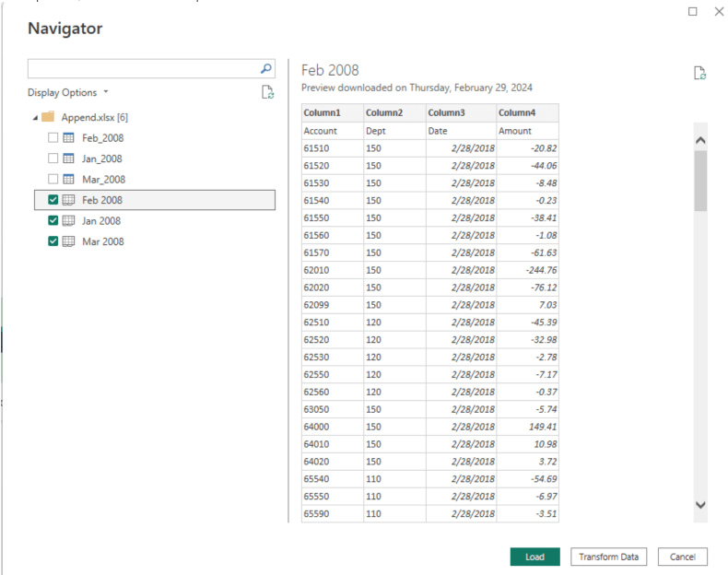Click the preview refresh icon at top right

(x=699, y=73)
